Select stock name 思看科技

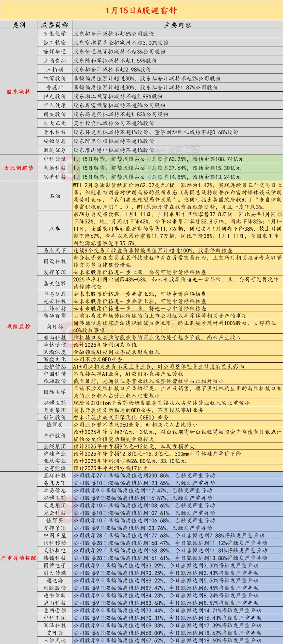[55, 177]
